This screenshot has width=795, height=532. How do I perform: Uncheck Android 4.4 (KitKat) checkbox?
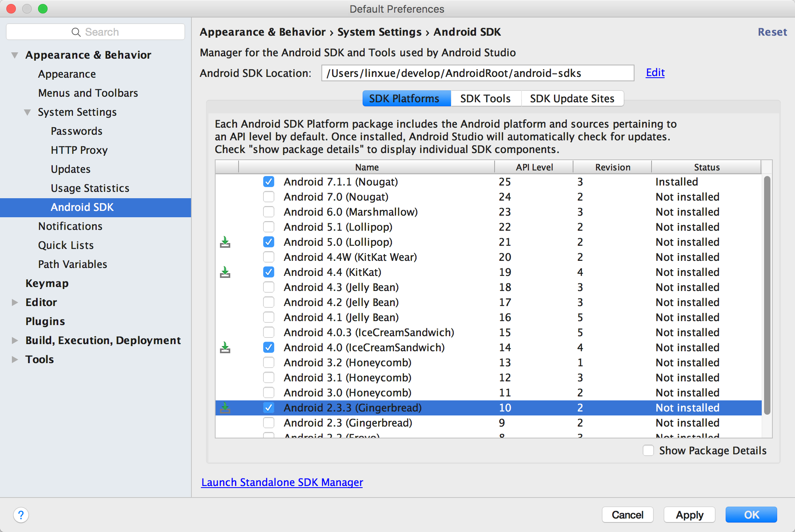[269, 272]
